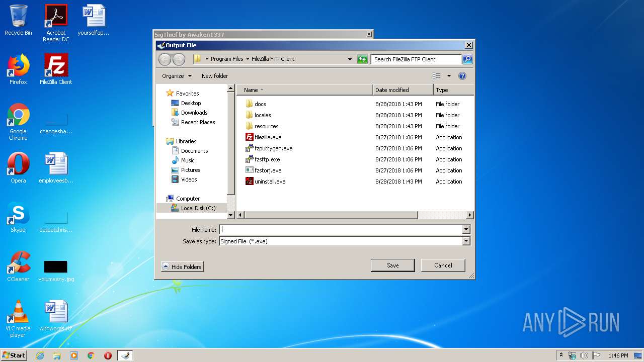Open the help question mark icon
Image resolution: width=644 pixels, height=362 pixels.
(462, 76)
